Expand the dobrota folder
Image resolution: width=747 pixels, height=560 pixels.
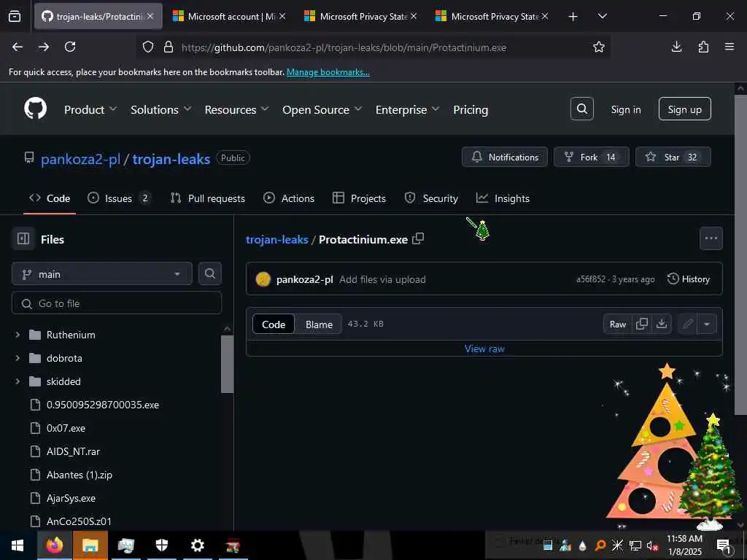pyautogui.click(x=18, y=358)
